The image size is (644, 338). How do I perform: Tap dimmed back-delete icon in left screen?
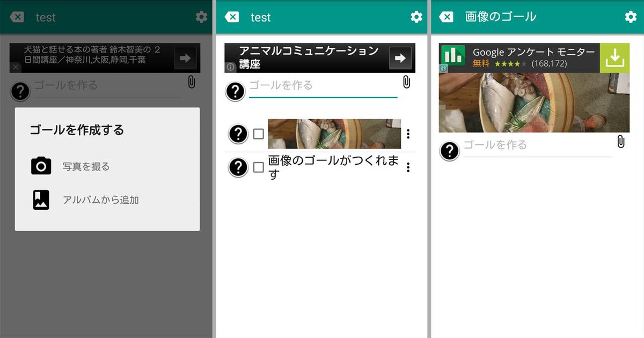click(17, 17)
